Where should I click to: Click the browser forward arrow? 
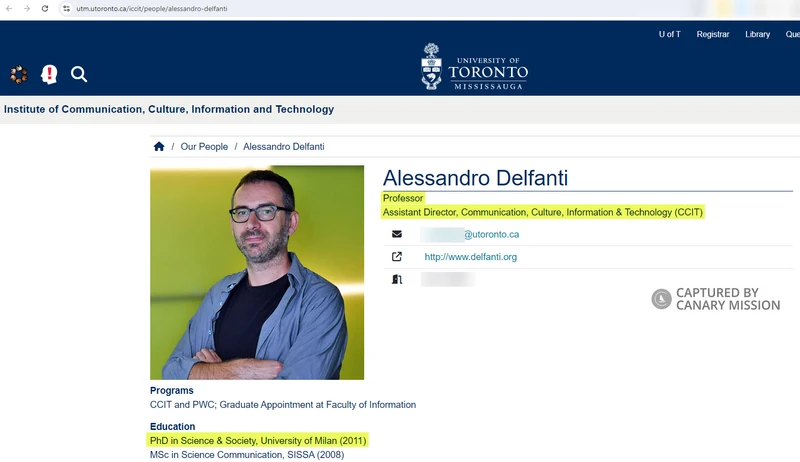click(x=27, y=9)
